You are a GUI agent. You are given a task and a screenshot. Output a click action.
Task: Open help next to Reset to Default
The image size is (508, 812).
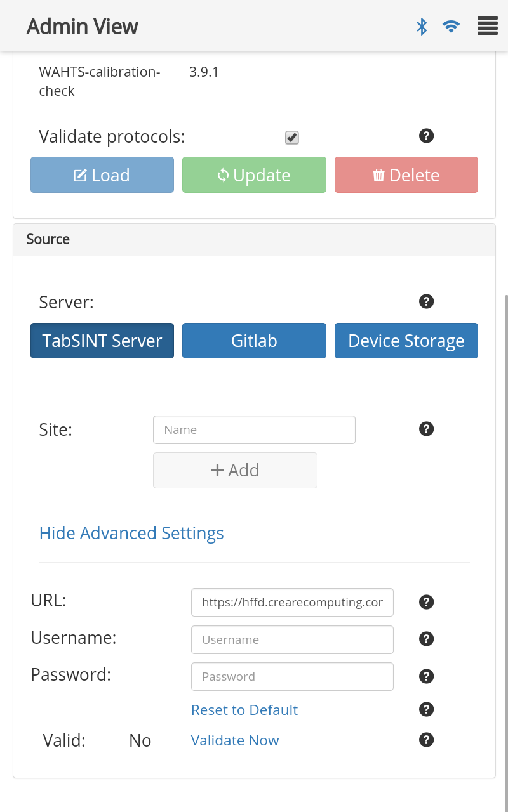click(427, 709)
